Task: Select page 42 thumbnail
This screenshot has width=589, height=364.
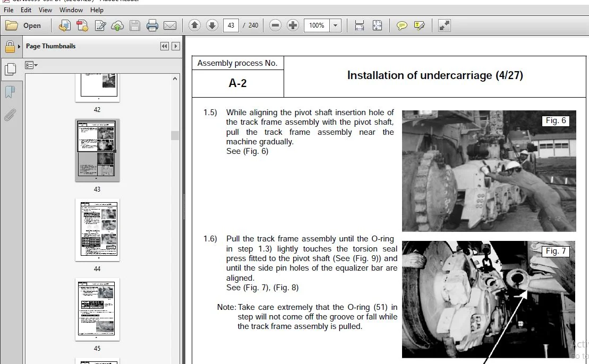Action: [x=97, y=88]
